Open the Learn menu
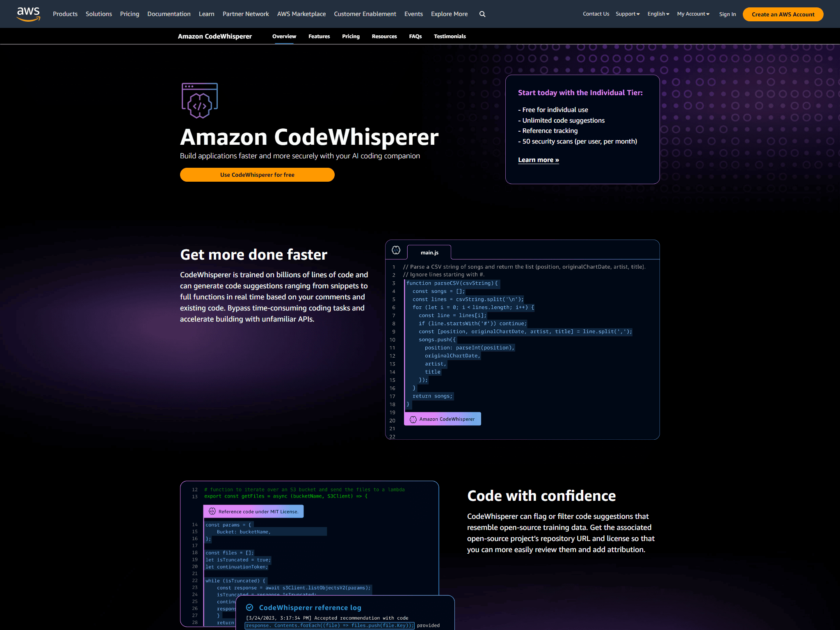The image size is (840, 630). pyautogui.click(x=207, y=14)
